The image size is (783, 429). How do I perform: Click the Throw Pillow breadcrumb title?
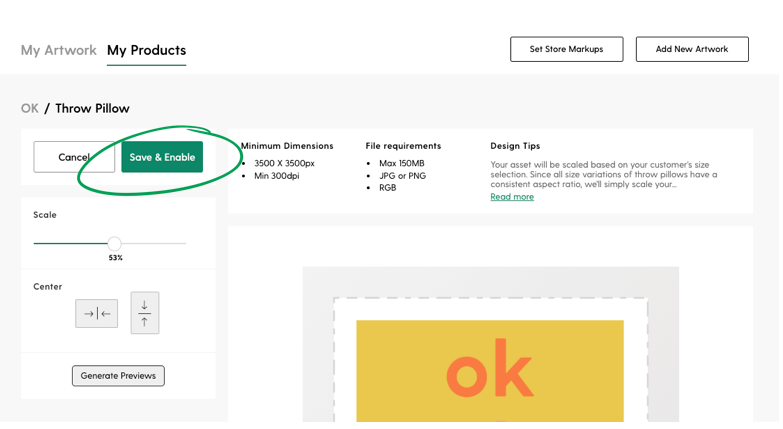pos(92,108)
